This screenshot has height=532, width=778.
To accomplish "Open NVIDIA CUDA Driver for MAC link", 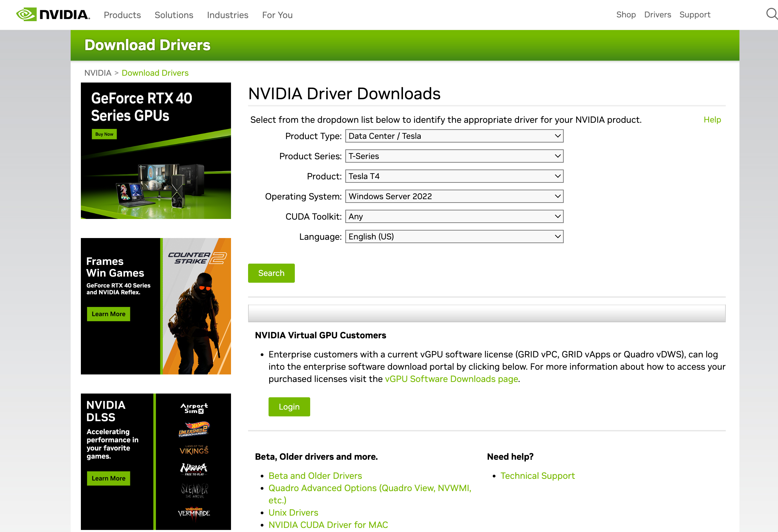I will click(328, 525).
